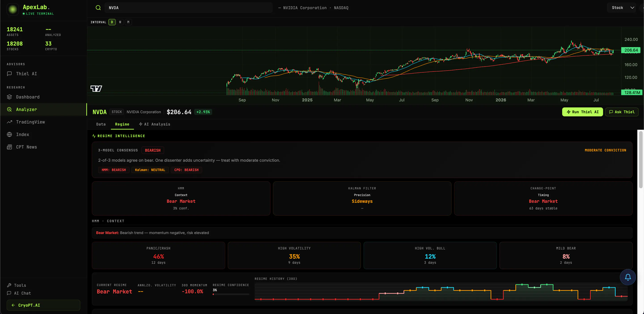Click the Analyzer magnifier icon
644x314 pixels.
point(9,109)
